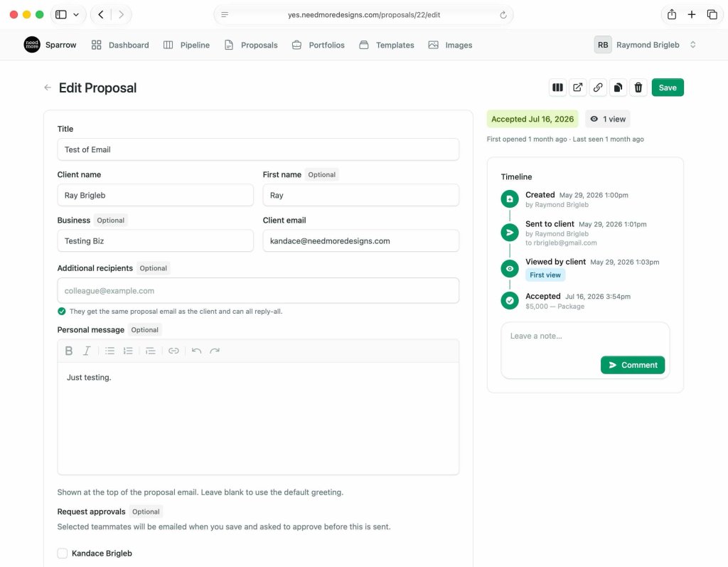
Task: Post the note with Comment button
Action: pyautogui.click(x=632, y=365)
